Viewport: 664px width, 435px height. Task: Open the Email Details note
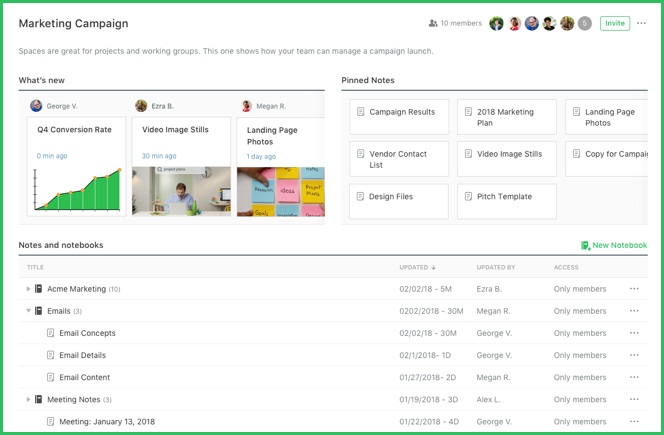(82, 355)
